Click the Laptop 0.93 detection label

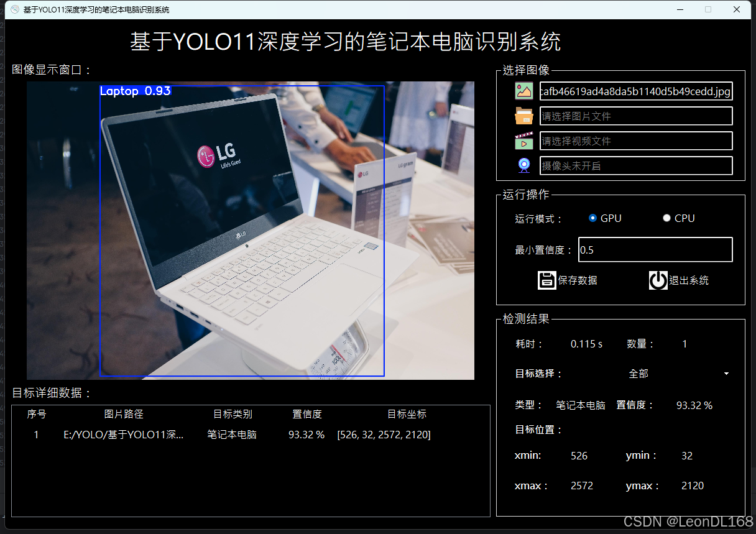(x=135, y=91)
